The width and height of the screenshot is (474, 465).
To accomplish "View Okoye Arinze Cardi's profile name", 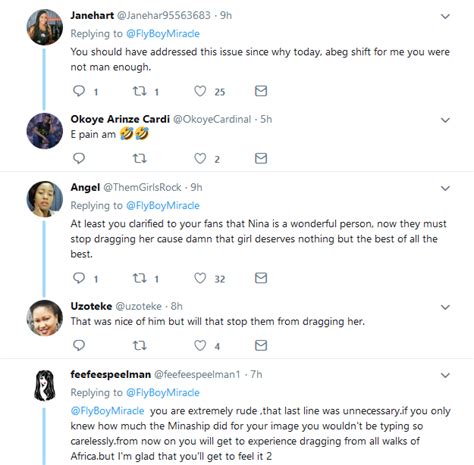I will click(120, 119).
